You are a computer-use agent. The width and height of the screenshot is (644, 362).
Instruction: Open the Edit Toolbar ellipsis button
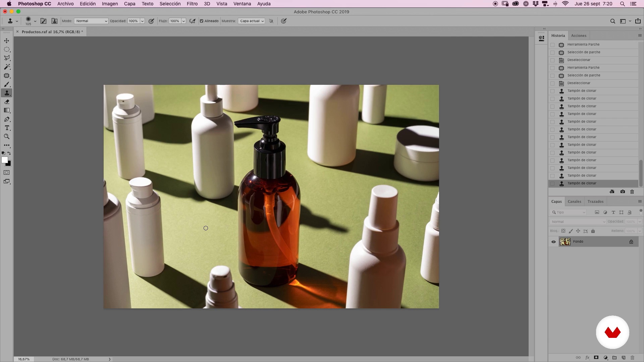coord(7,145)
